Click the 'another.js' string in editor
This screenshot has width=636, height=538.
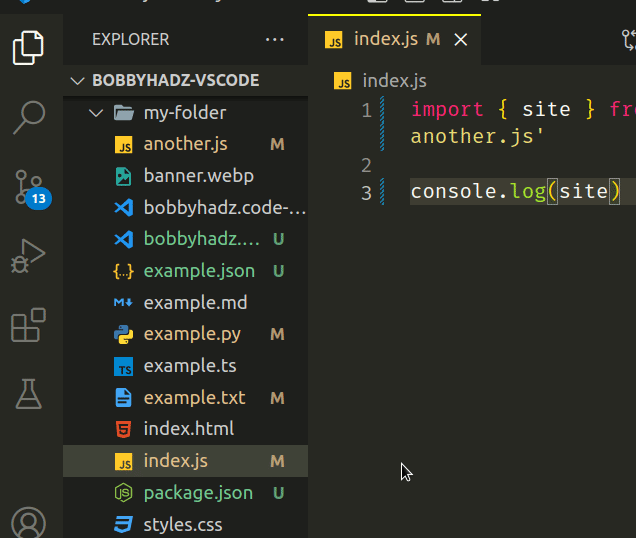pos(477,136)
